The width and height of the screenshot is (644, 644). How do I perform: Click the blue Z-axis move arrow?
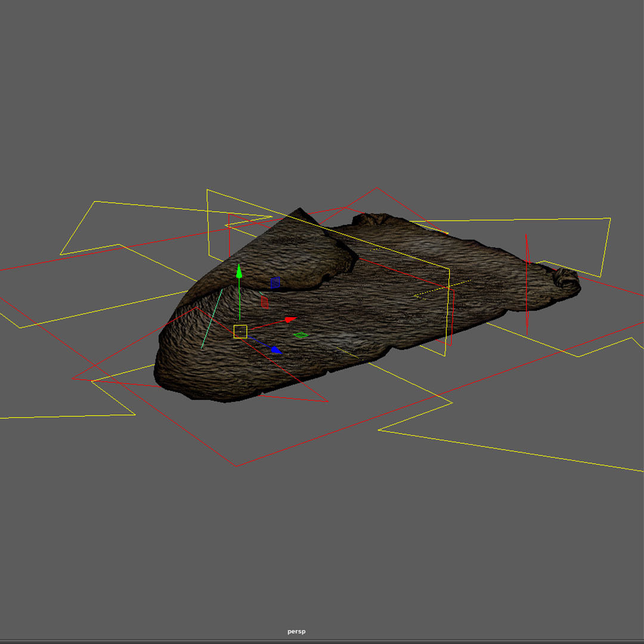click(x=277, y=350)
